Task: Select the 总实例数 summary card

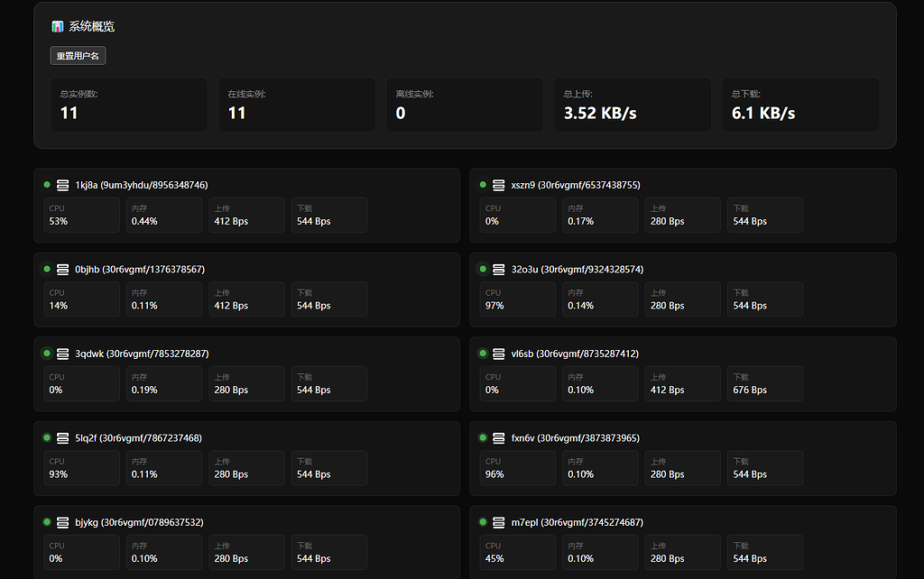Action: click(129, 105)
